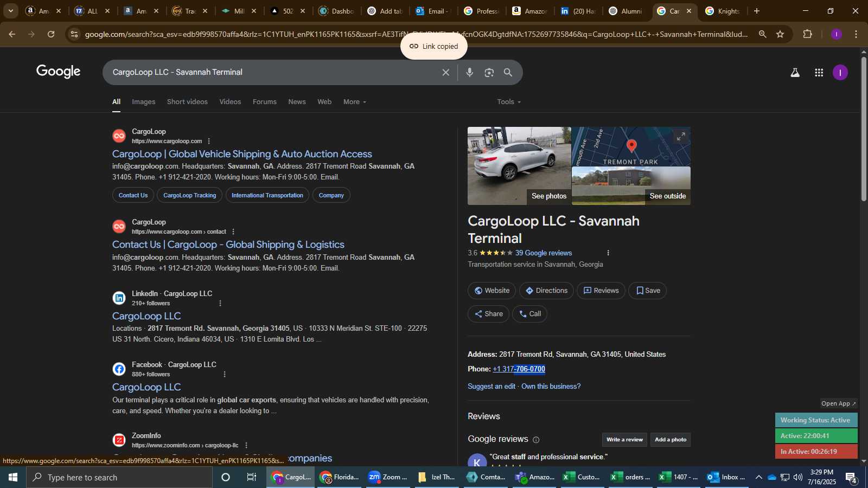Click Own this business link
The width and height of the screenshot is (868, 488).
click(x=551, y=387)
